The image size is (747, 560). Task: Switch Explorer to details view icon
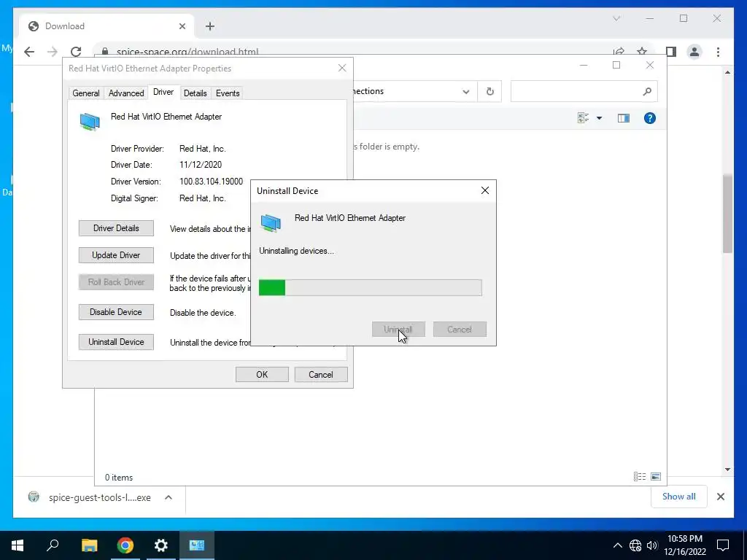click(x=640, y=477)
